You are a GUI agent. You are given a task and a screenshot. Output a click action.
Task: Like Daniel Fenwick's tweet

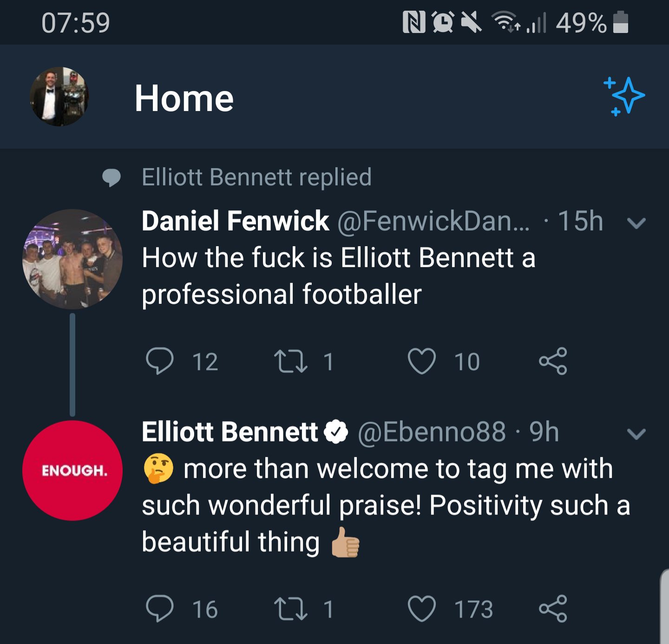click(x=421, y=361)
